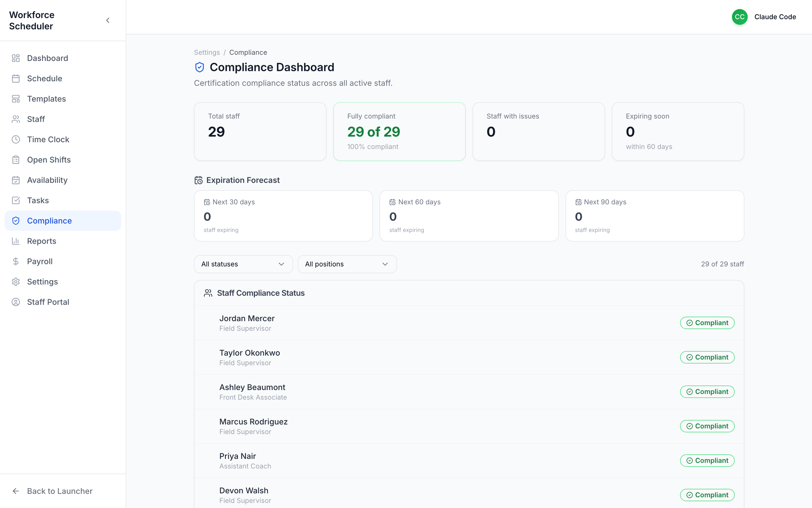Screen dimensions: 812x508
Task: Click the Availability calendar-check icon
Action: pos(16,180)
